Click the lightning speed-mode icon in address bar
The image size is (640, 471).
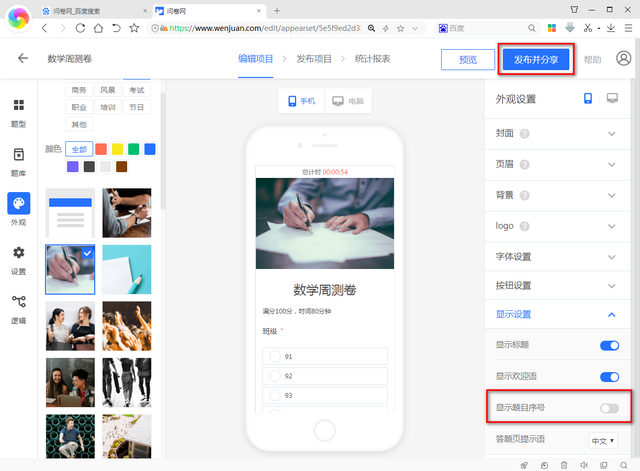[386, 28]
